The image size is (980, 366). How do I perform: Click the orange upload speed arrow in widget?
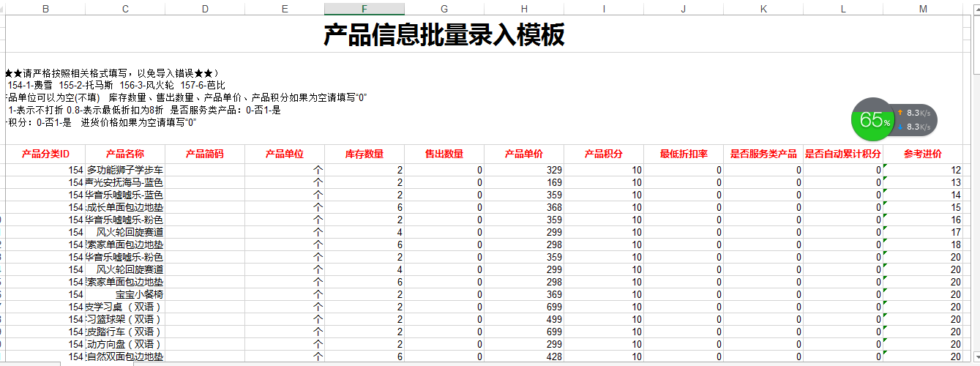pyautogui.click(x=900, y=113)
